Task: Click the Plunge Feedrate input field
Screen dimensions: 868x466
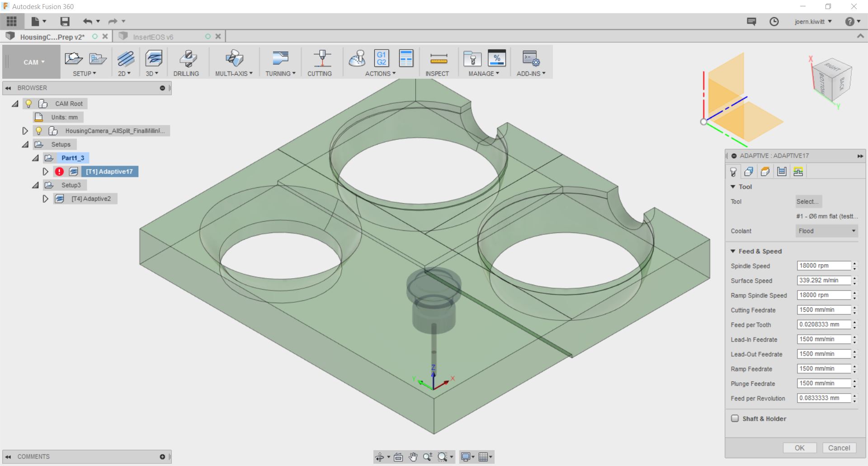Action: point(824,384)
